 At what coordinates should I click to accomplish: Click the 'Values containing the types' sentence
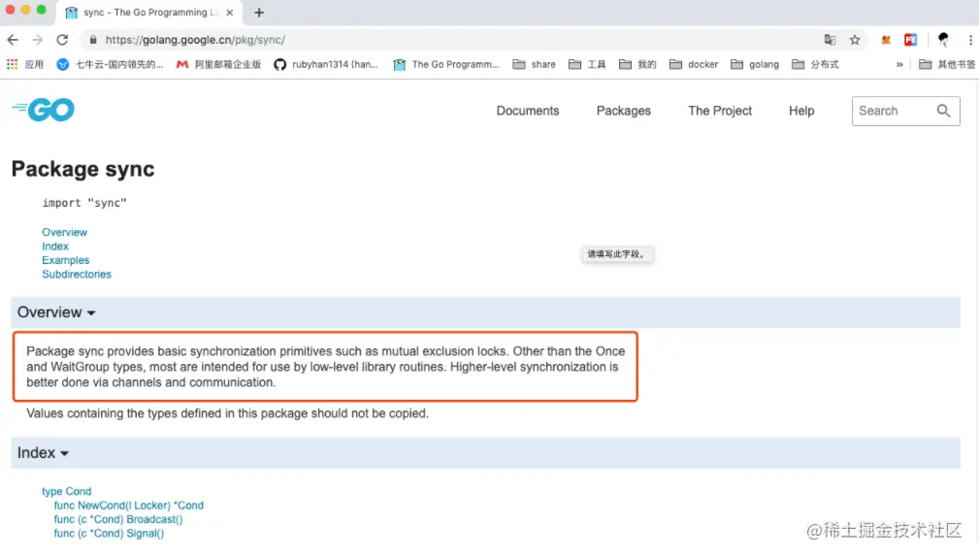[227, 413]
